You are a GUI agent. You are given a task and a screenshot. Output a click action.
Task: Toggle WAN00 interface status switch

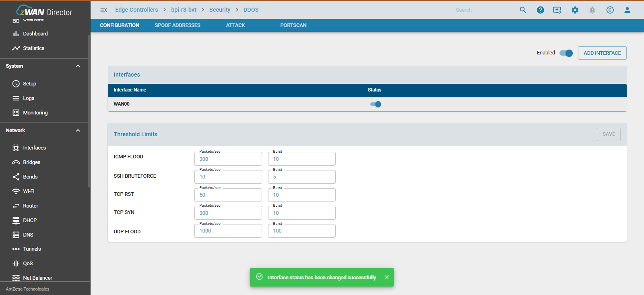tap(376, 104)
